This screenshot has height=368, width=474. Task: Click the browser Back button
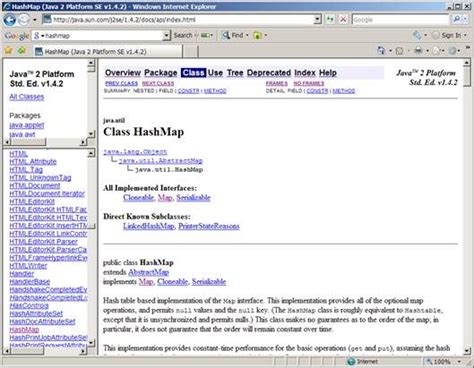tap(10, 20)
